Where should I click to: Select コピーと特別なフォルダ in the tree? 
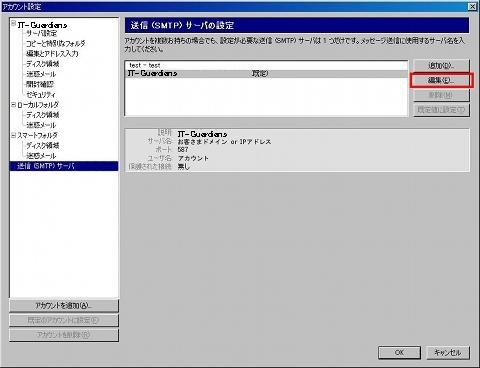[x=56, y=43]
